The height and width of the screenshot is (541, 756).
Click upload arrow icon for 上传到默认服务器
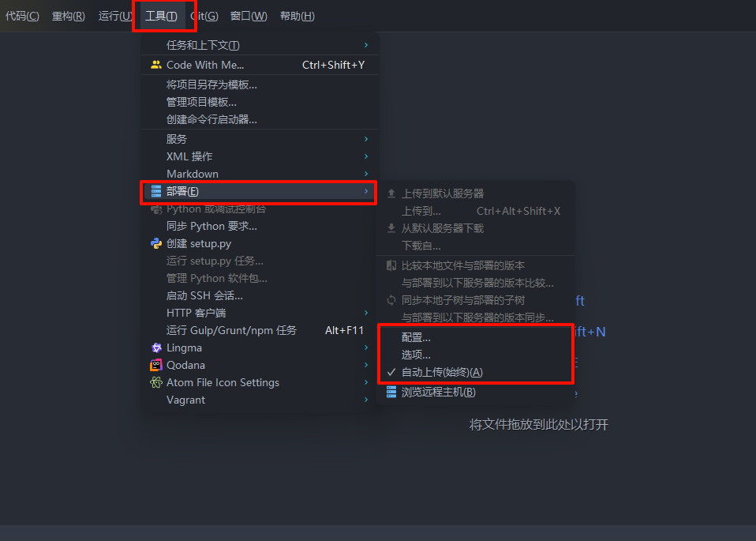click(391, 193)
